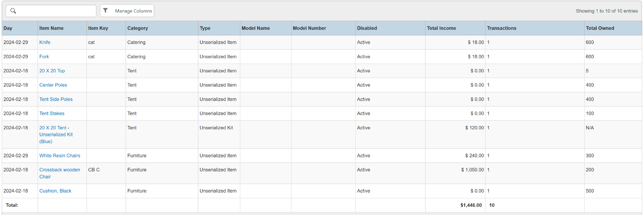
Task: Open the Tent Side Poles link
Action: pyautogui.click(x=56, y=99)
